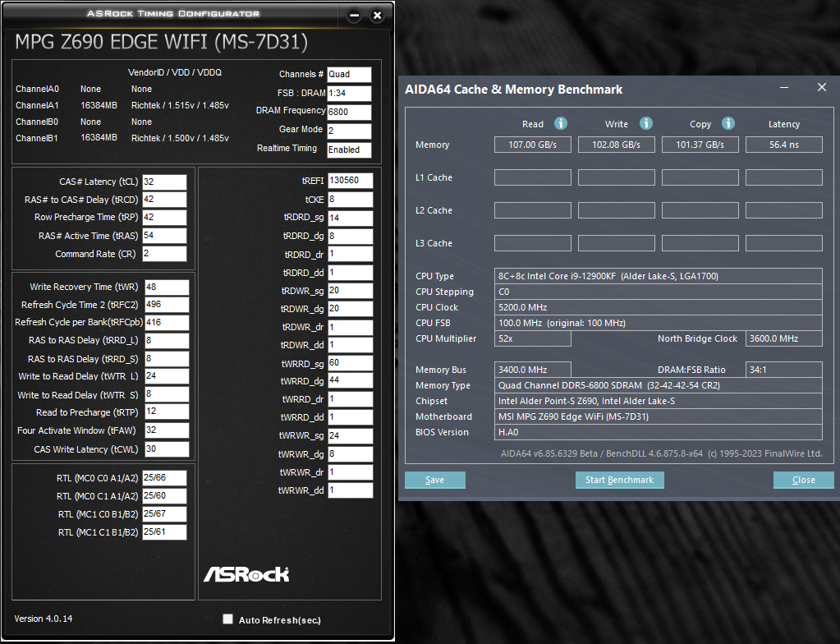The height and width of the screenshot is (644, 840).
Task: Click the tRDWR_dg field
Action: click(351, 309)
